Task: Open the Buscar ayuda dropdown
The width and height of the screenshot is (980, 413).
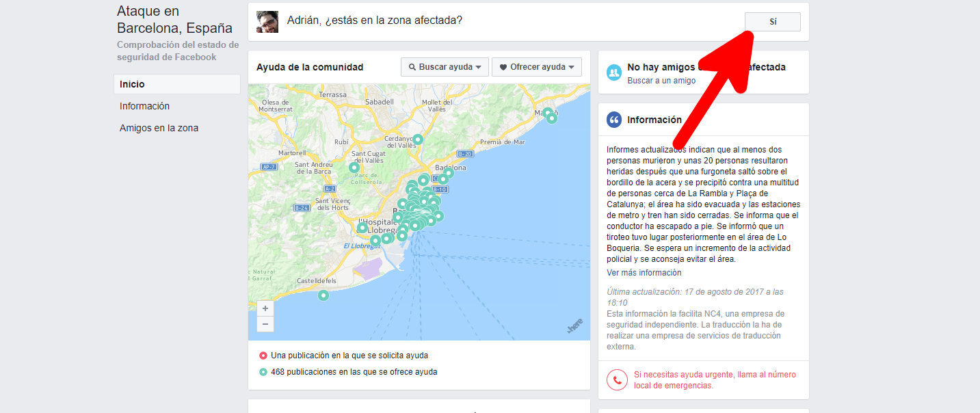Action: [x=445, y=66]
